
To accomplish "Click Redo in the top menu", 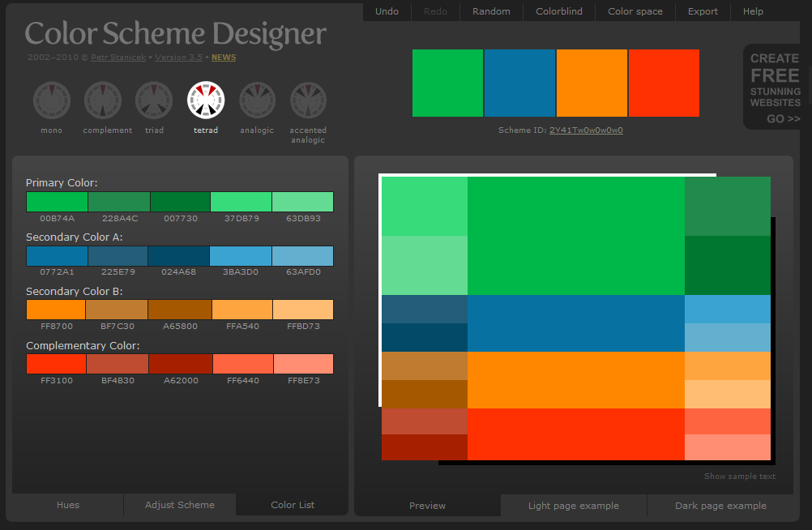I will (x=435, y=11).
